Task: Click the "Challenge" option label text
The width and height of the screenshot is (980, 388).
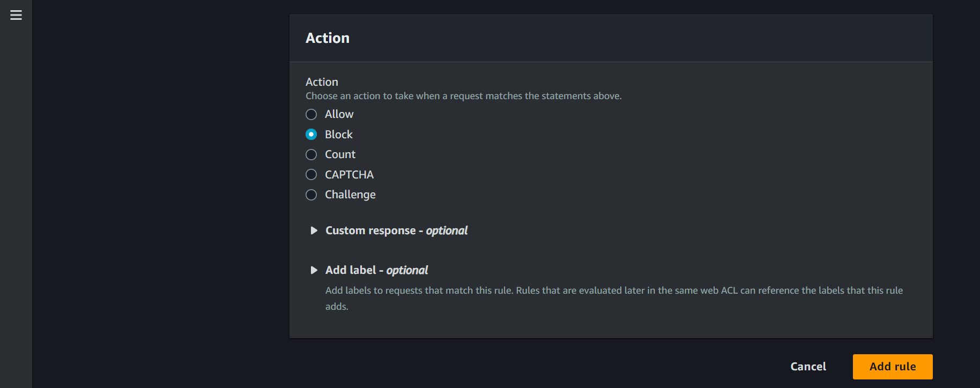Action: coord(350,195)
